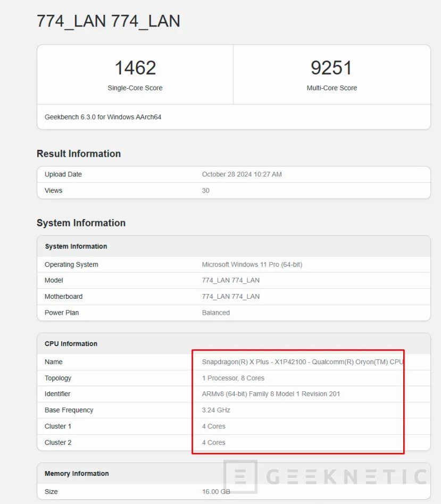
Task: Select the Motherboard value 774_LAN 774_LAN
Action: [231, 296]
